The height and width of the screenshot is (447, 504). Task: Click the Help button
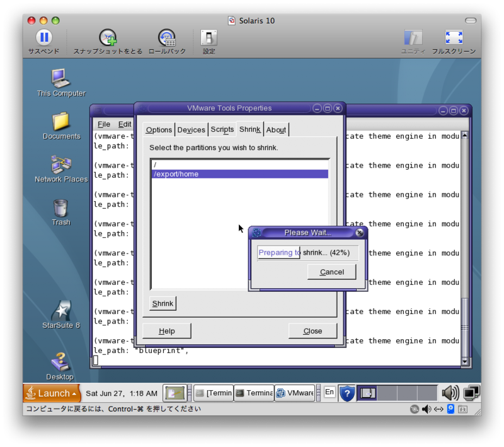[167, 331]
